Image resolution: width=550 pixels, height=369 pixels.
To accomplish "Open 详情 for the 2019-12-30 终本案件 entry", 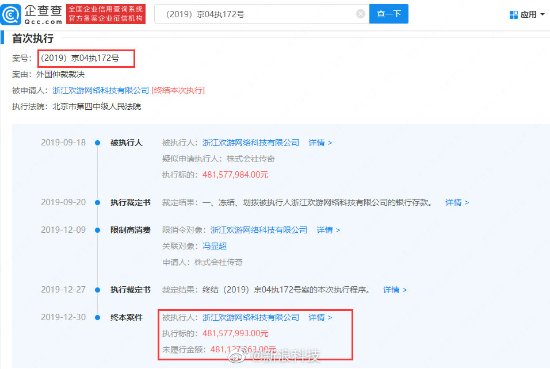I will 320,317.
